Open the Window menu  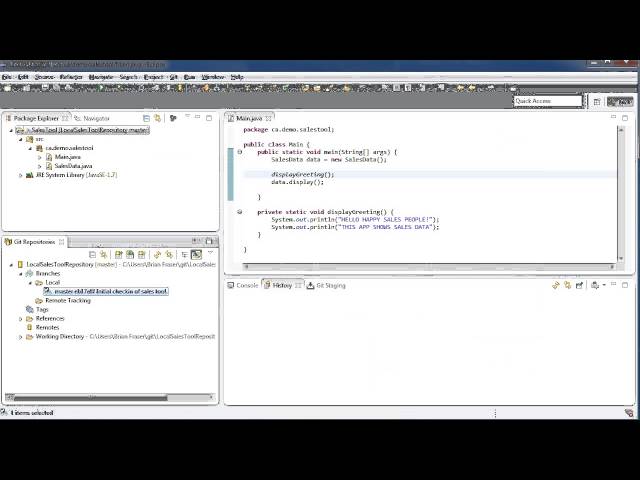[213, 77]
